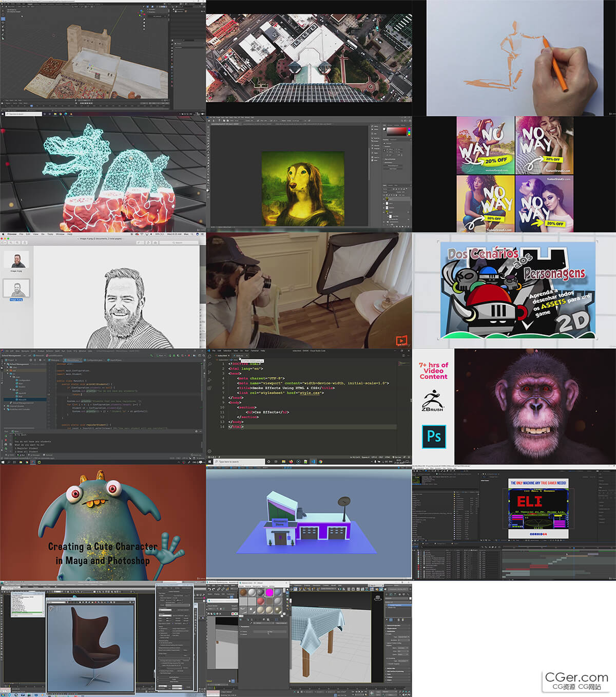
Task: Open the VS Code Explorer icon
Action: pyautogui.click(x=209, y=356)
